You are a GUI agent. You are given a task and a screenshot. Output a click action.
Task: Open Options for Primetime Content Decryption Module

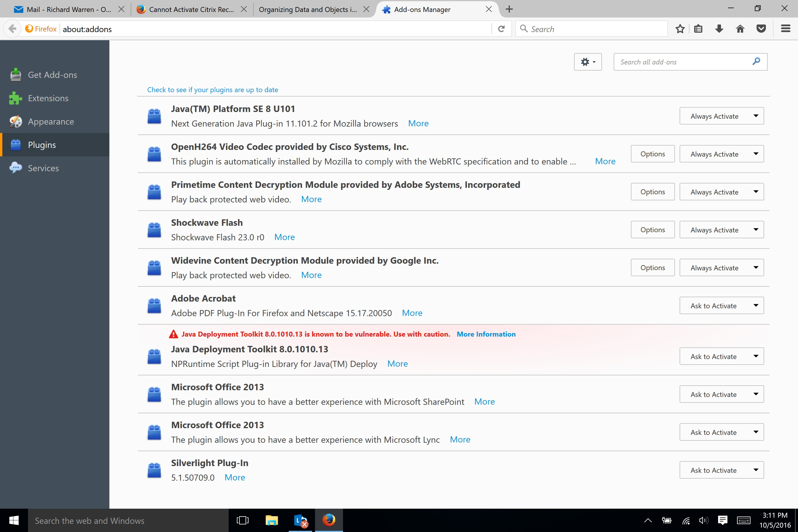[652, 192]
